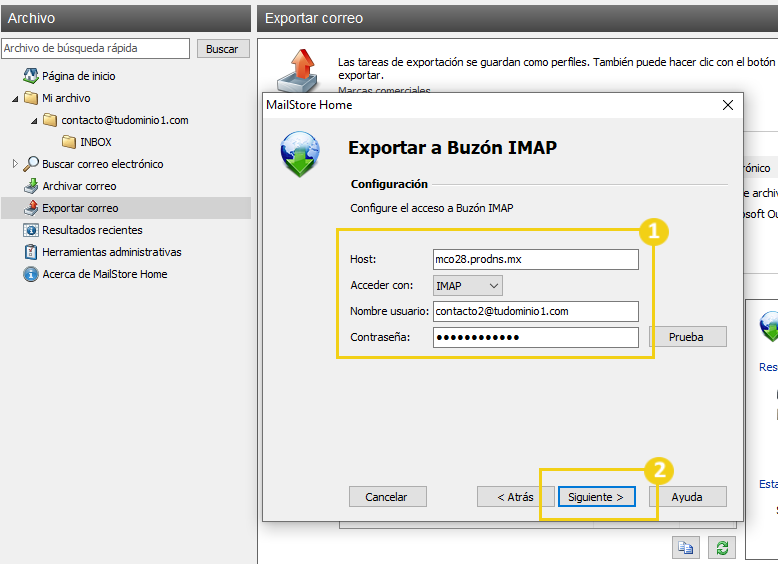778x564 pixels.
Task: Open Acerca de MailStore Home
Action: 105,274
